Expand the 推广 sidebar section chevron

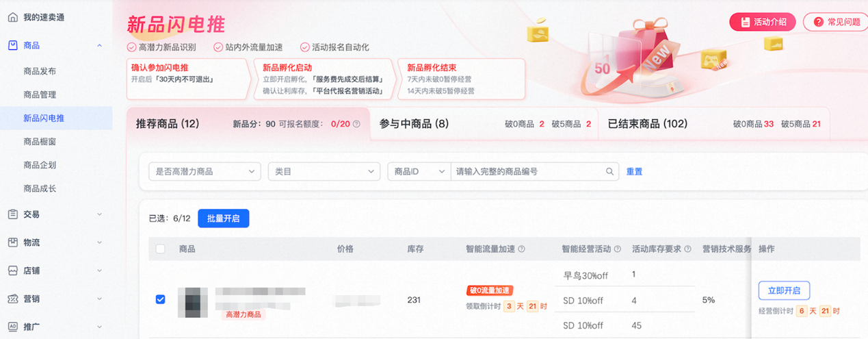[x=100, y=327]
